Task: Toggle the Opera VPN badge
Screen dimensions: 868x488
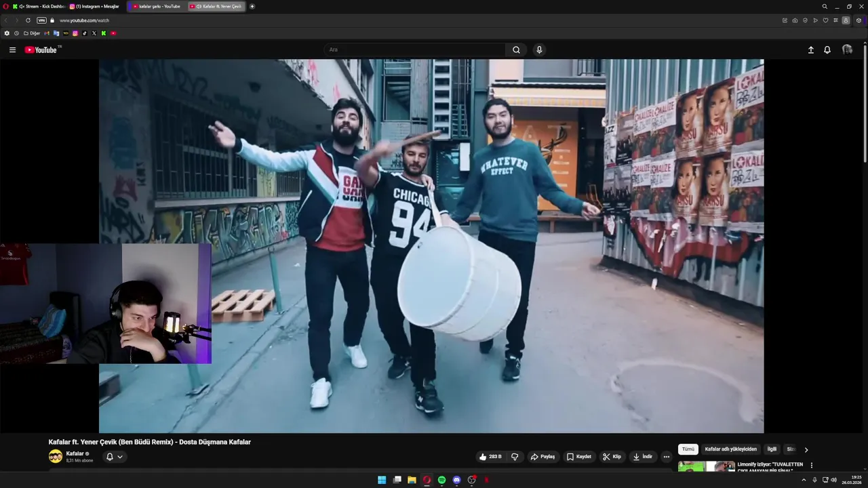Action: coord(41,20)
